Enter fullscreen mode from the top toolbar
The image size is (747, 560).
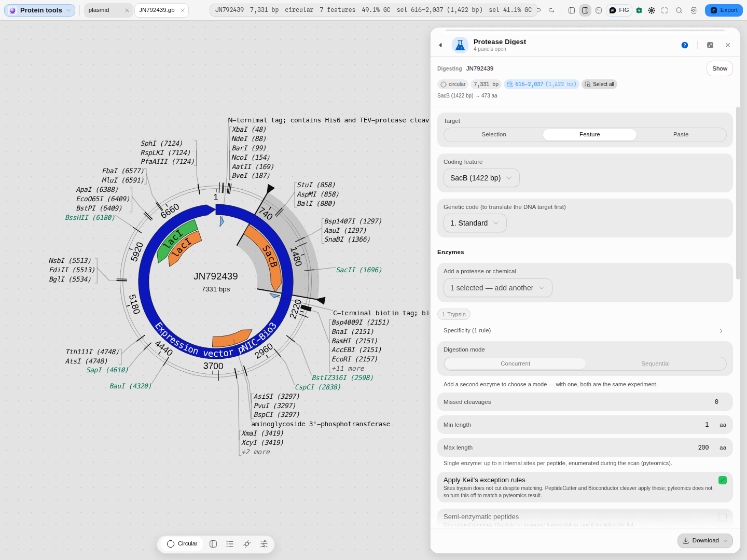tap(665, 10)
